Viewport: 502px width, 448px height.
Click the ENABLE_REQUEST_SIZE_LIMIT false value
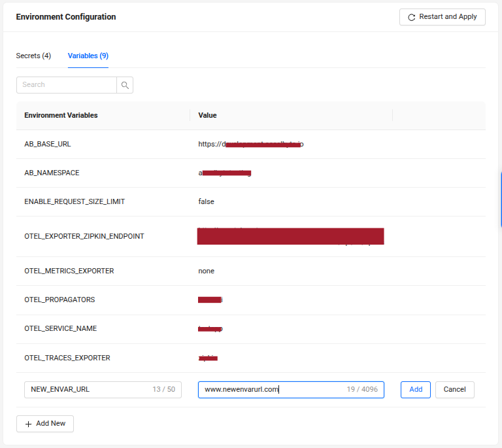point(206,201)
